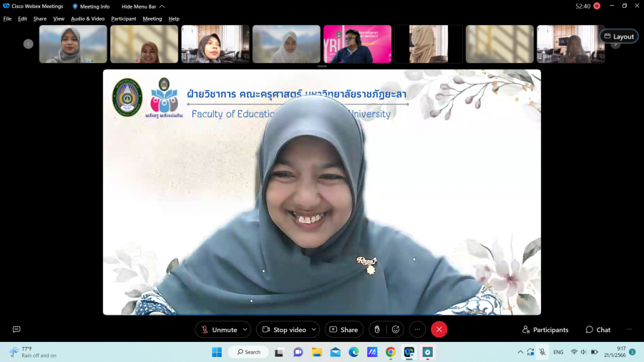Open the reactions emoji icon
Image resolution: width=644 pixels, height=362 pixels.
pos(395,329)
